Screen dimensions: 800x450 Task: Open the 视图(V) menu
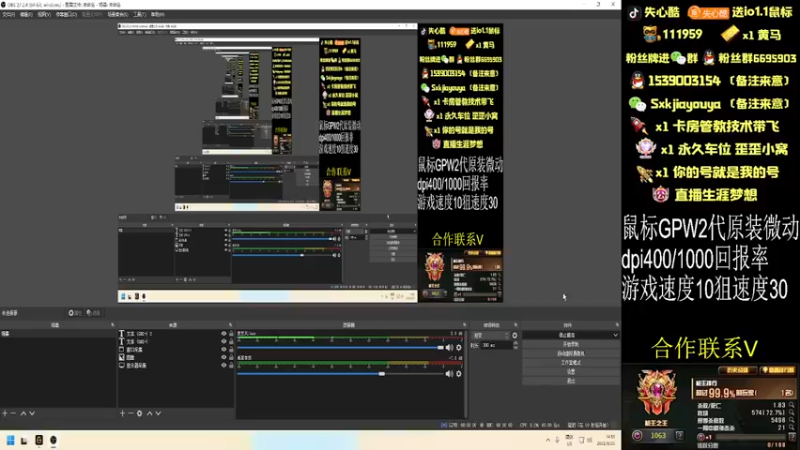tap(44, 14)
